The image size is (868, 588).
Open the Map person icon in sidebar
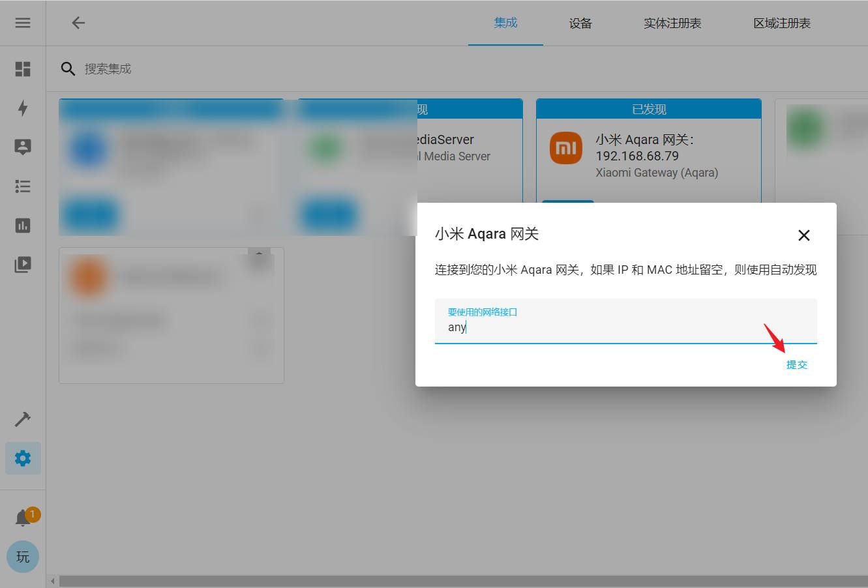tap(23, 147)
